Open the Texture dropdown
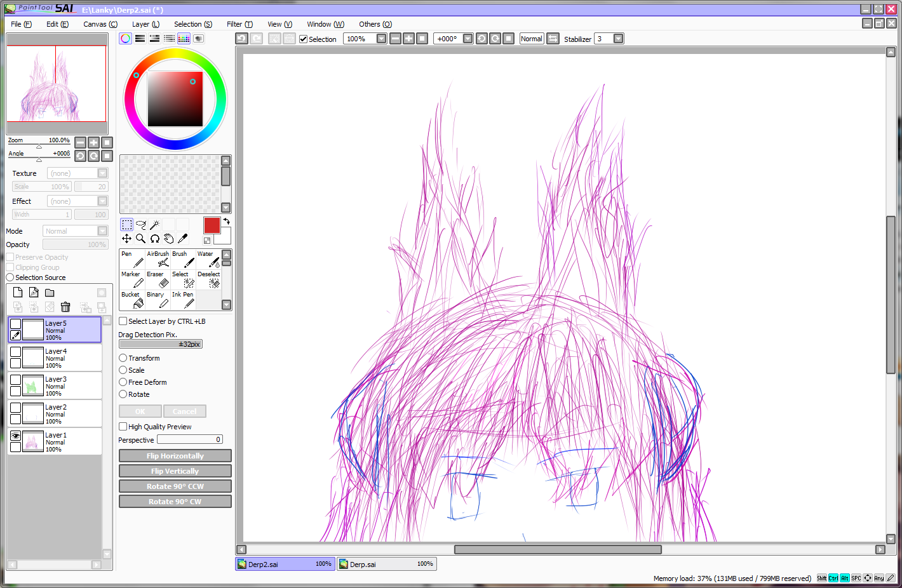This screenshot has width=902, height=588. 102,173
